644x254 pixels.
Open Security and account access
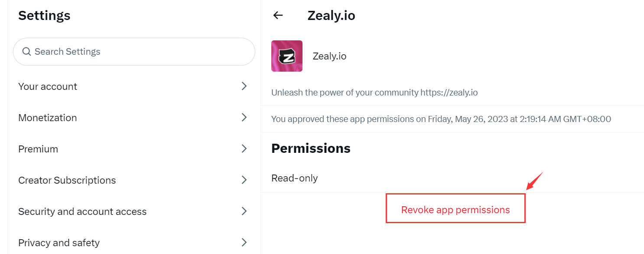coord(82,211)
